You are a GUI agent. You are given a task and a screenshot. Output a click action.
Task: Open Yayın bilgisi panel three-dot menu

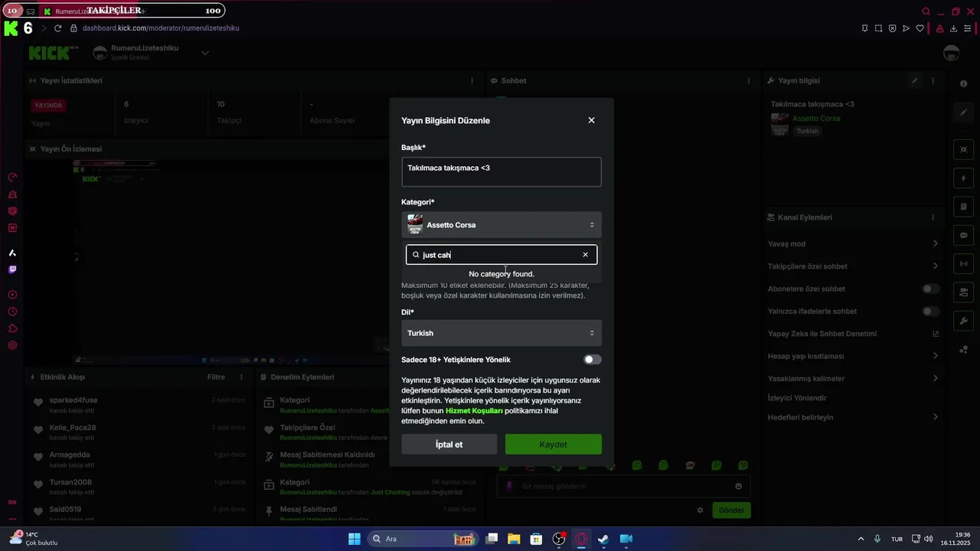click(x=933, y=80)
